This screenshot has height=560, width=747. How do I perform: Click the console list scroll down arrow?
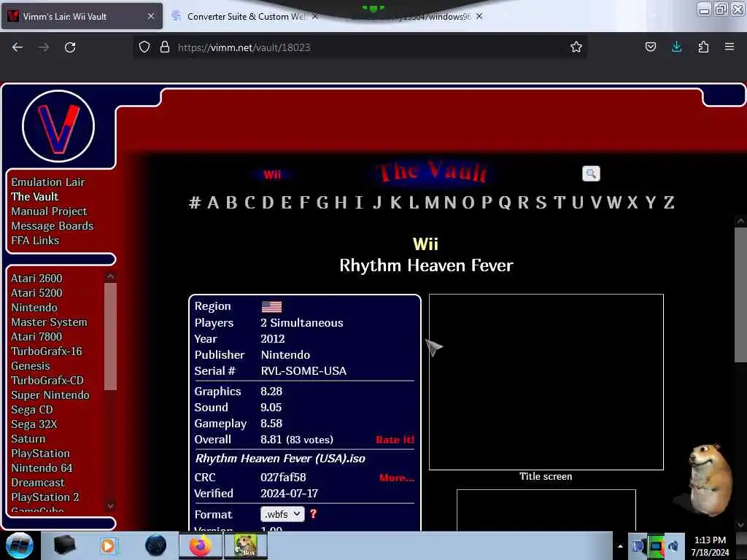111,505
